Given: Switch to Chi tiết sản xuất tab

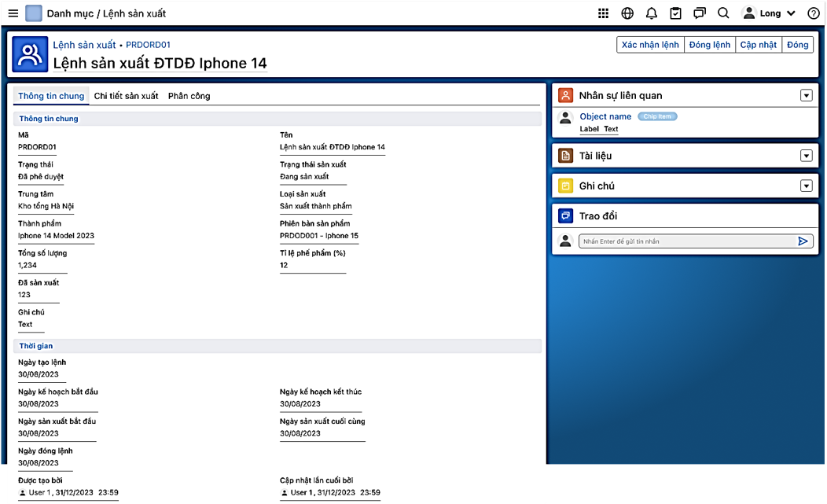Looking at the screenshot, I should click(126, 96).
